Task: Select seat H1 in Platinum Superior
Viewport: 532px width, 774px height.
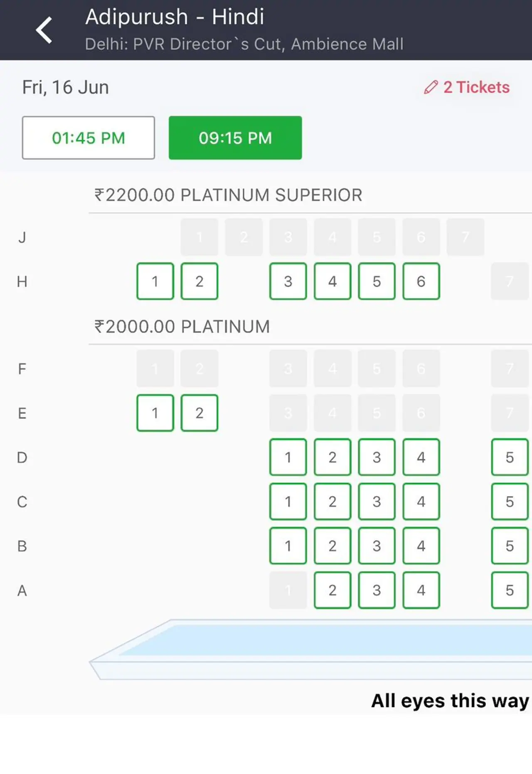Action: click(155, 281)
